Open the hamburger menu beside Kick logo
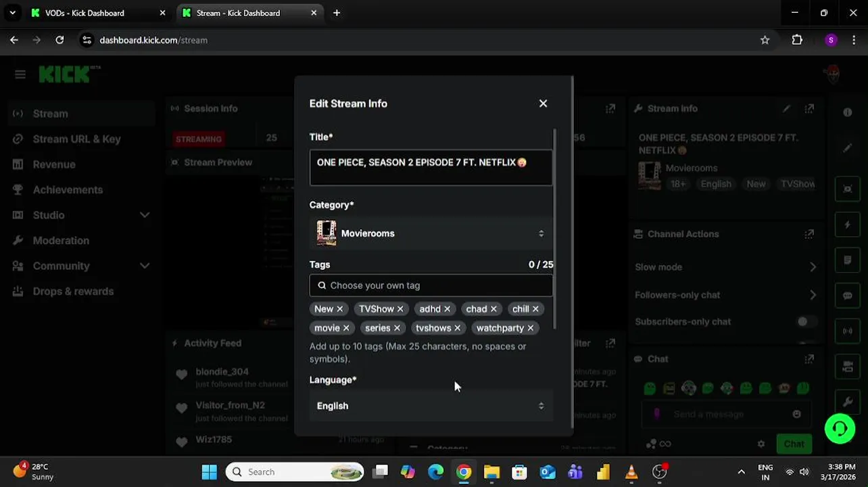868x487 pixels. click(20, 74)
